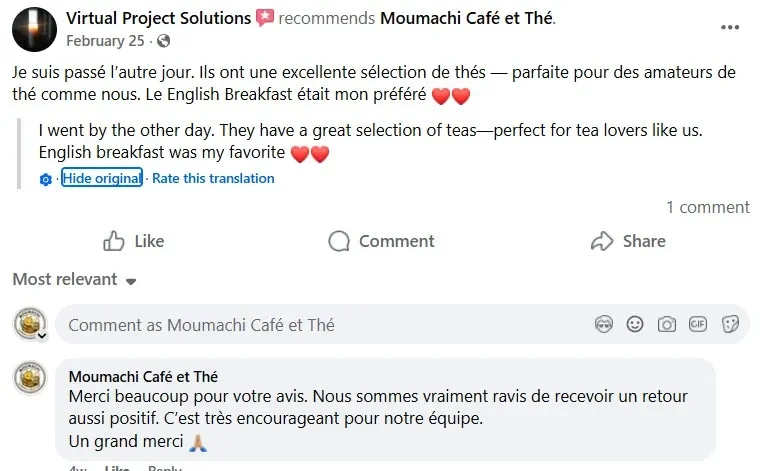This screenshot has width=760, height=471.
Task: Add a GIF to the comment
Action: click(698, 325)
